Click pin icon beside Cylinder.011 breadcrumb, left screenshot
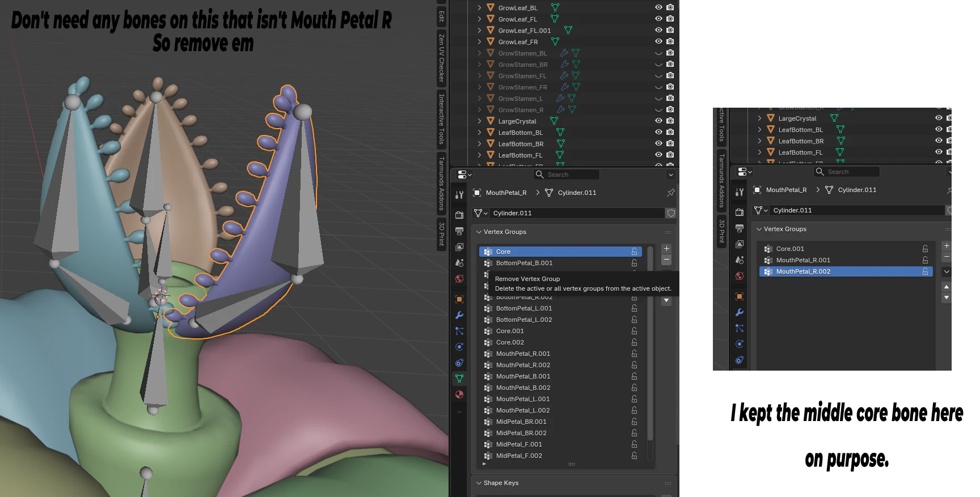 [x=671, y=193]
